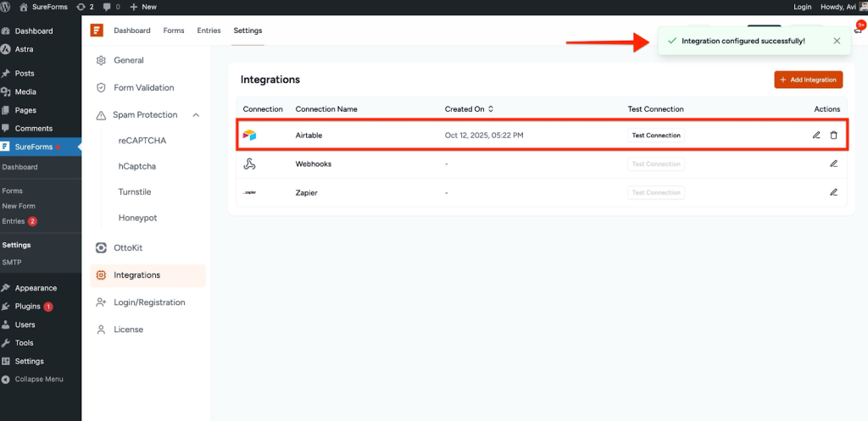Delete the Airtable integration
Screen dimensions: 868x421
[834, 135]
